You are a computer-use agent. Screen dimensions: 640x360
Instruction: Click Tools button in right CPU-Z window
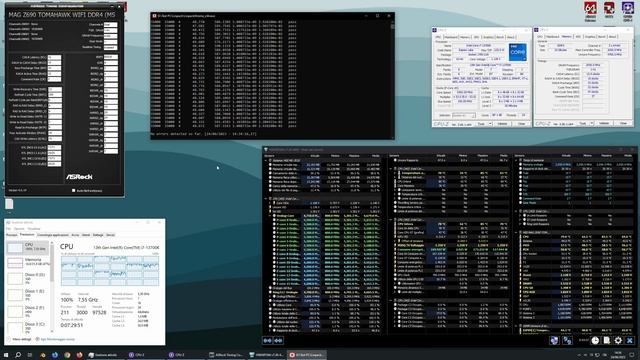582,123
